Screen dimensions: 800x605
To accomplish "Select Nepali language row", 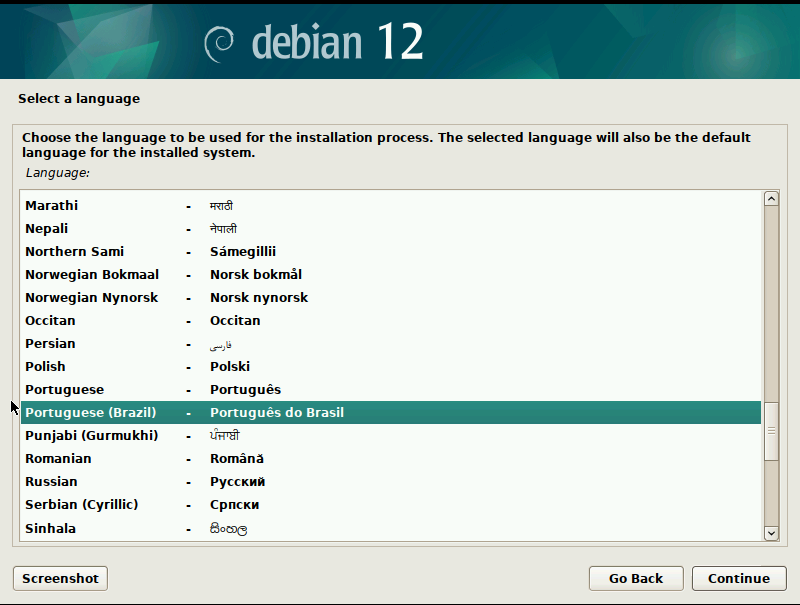I will pos(391,229).
